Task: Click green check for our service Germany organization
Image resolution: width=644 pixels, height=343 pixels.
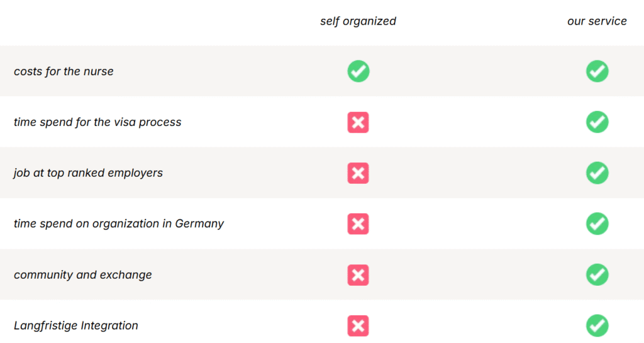Action: (597, 224)
